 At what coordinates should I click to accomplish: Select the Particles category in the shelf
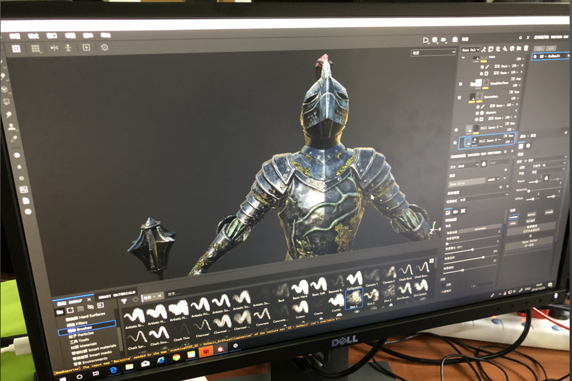coord(81,335)
